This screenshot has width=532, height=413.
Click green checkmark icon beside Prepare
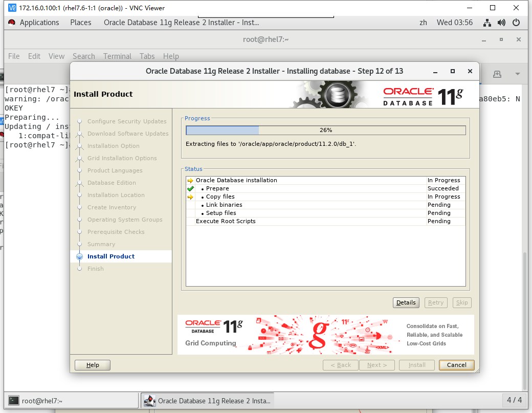click(x=190, y=189)
